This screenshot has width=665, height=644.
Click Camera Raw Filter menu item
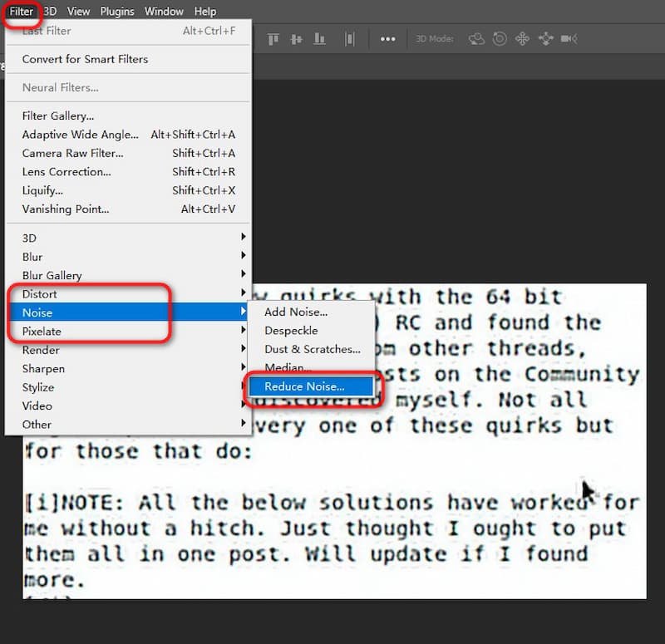pos(72,153)
